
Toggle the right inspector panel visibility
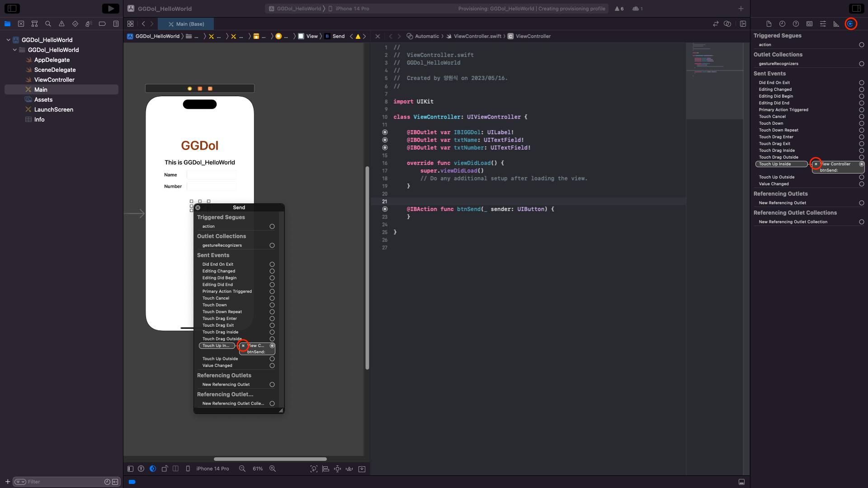pos(856,8)
